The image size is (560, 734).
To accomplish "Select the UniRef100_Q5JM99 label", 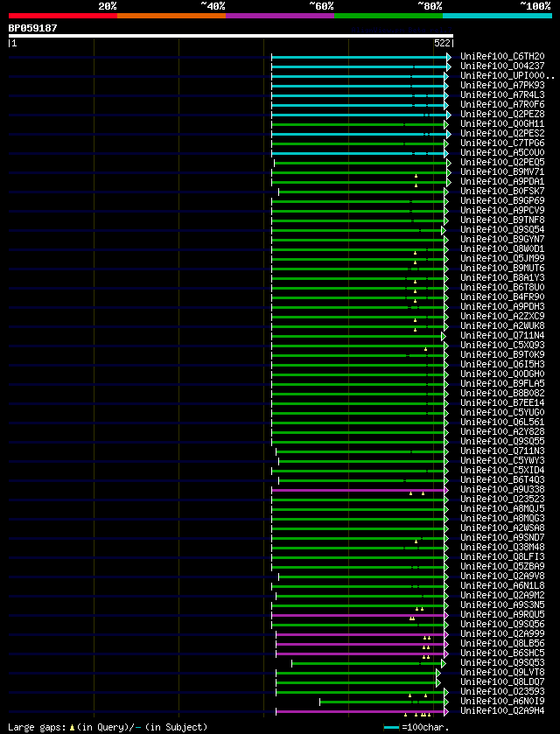I will point(502,258).
